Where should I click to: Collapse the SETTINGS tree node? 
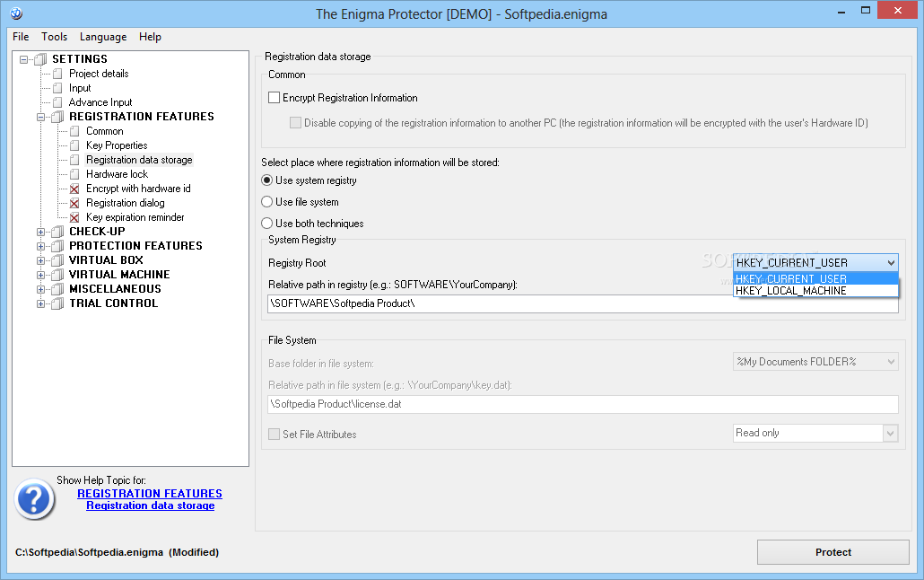(23, 59)
